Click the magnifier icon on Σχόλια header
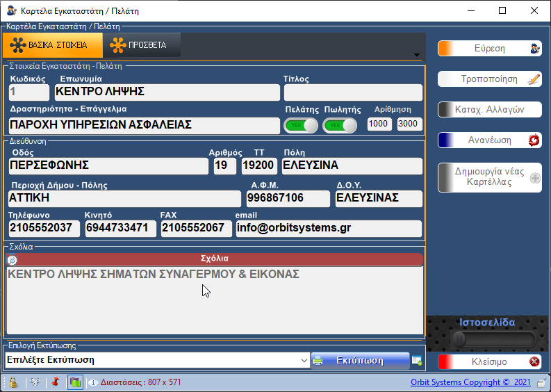The image size is (551, 392). click(12, 260)
